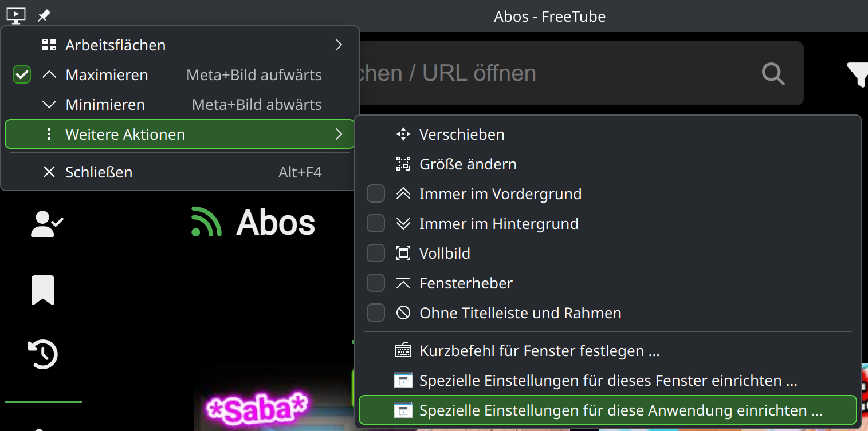
Task: Open the window menu icon in the title bar
Action: pyautogui.click(x=16, y=15)
